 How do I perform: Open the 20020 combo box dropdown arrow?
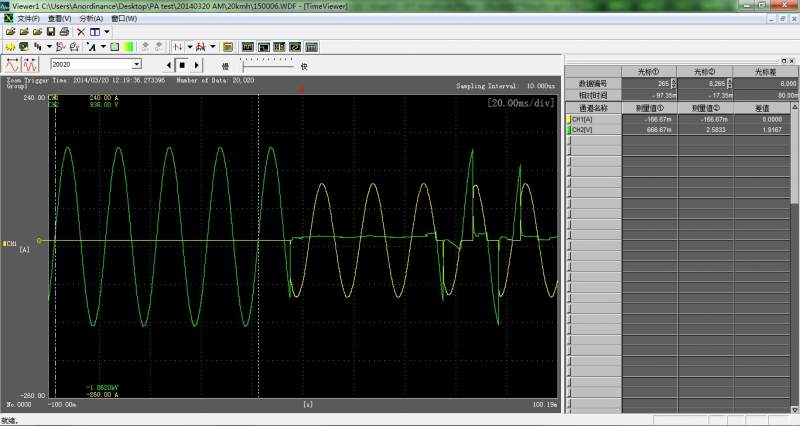coord(137,64)
